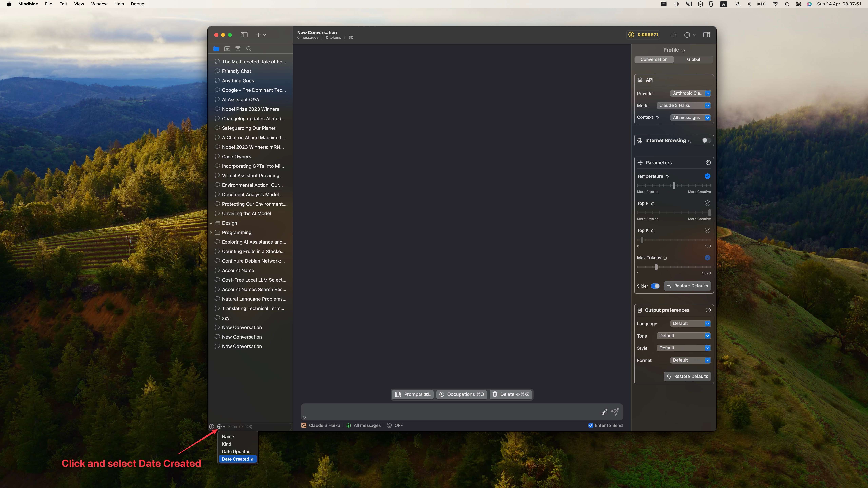Click the Claude 3 Haiku status item
The image size is (868, 488).
tap(321, 425)
